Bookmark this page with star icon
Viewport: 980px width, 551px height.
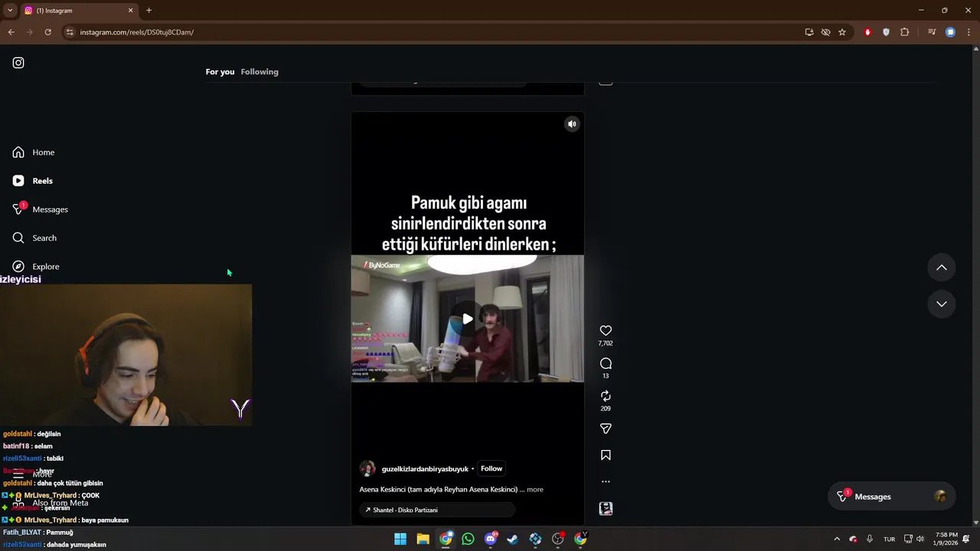pyautogui.click(x=842, y=32)
